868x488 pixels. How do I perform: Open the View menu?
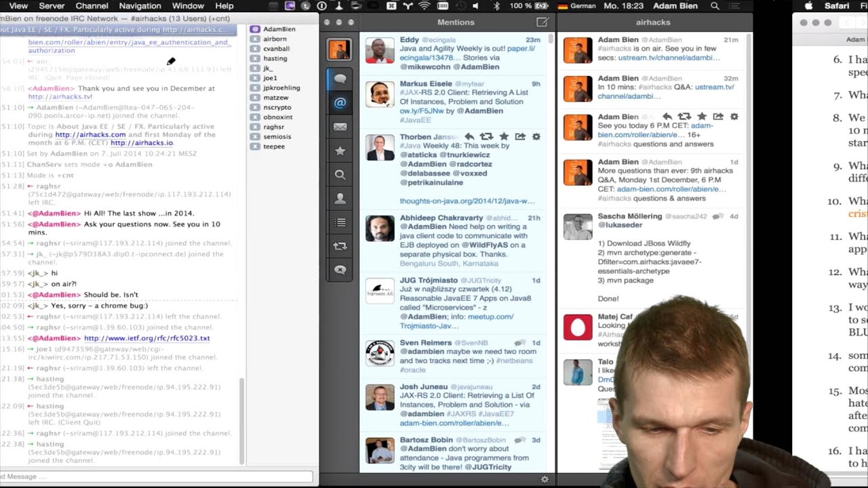pyautogui.click(x=18, y=5)
